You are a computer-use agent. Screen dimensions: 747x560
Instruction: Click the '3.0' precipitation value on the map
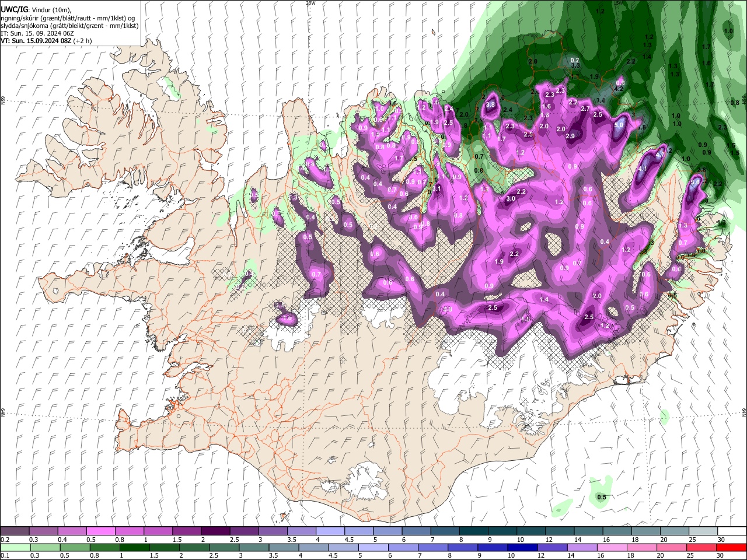coord(511,199)
